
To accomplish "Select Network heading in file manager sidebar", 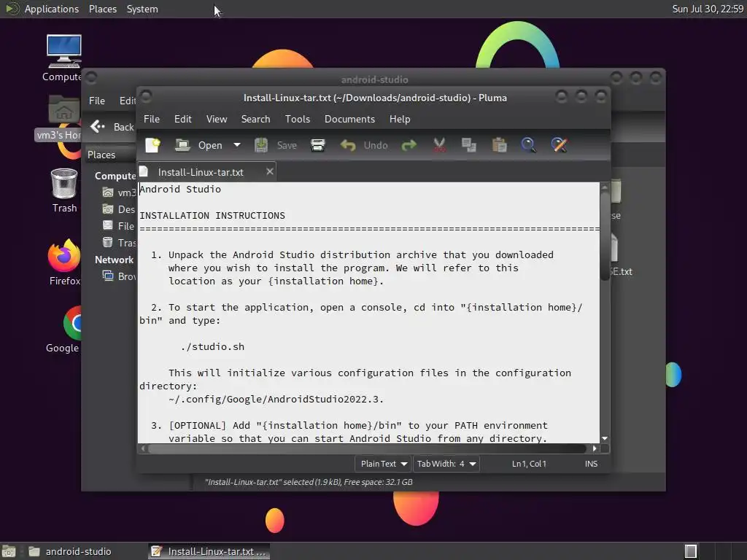I will click(114, 260).
